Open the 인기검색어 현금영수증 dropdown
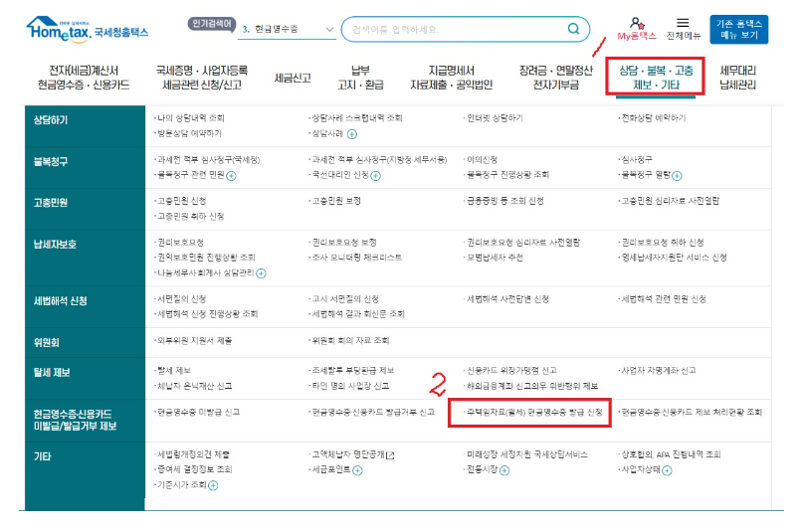The height and width of the screenshot is (532, 804). click(x=288, y=29)
